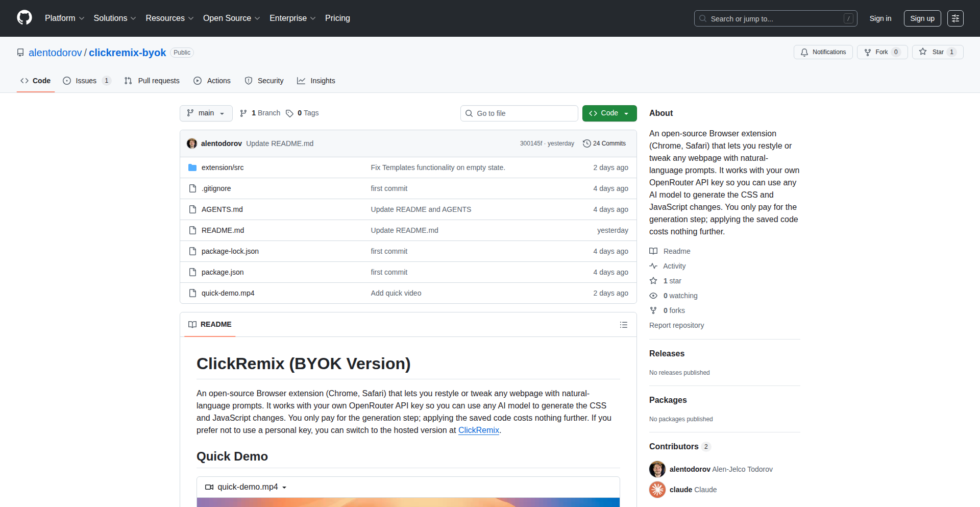
Task: Switch to the Pull requests tab
Action: [152, 81]
